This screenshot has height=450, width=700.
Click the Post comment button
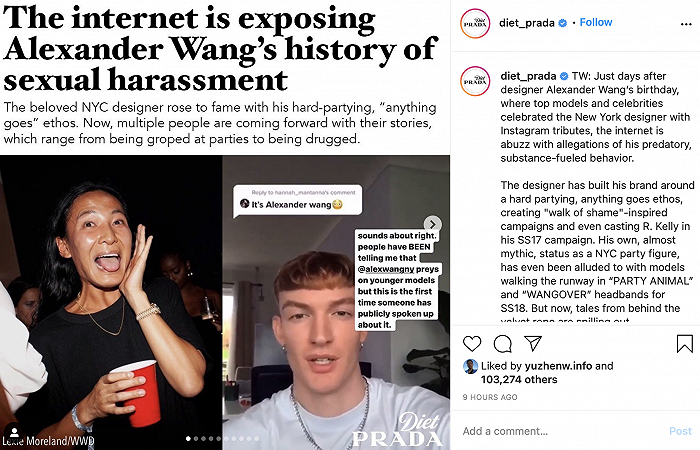click(x=680, y=431)
